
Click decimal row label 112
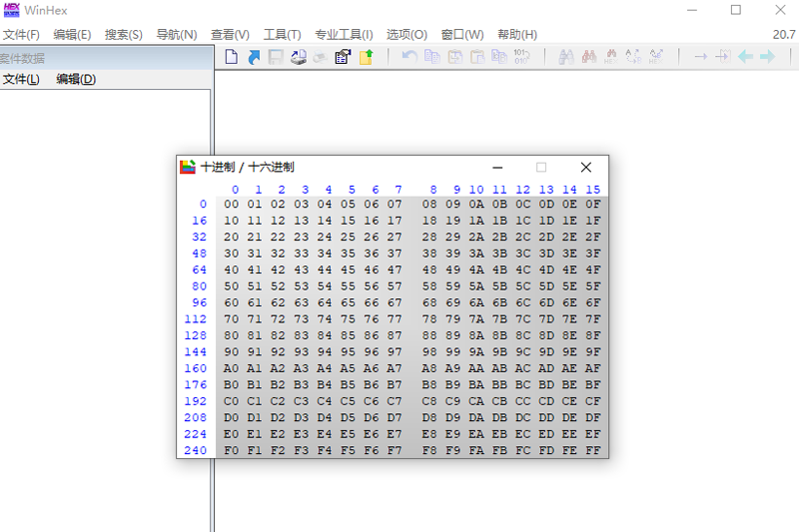pos(196,319)
